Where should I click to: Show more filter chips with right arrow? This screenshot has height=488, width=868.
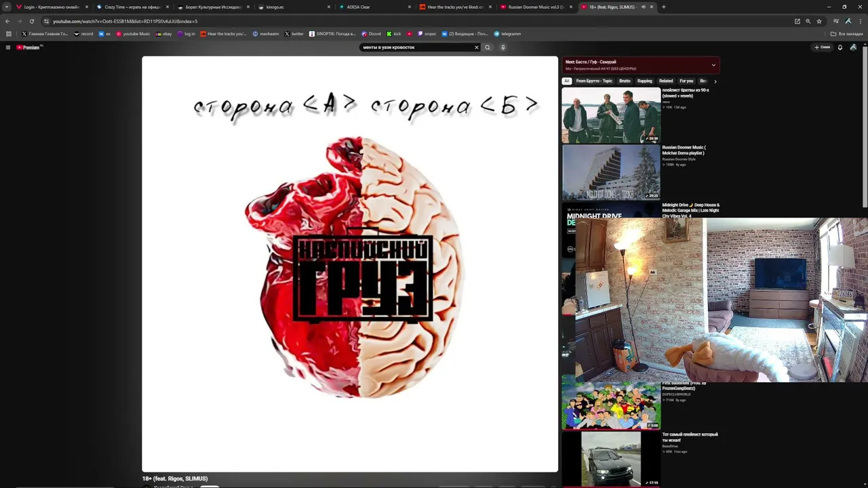715,81
